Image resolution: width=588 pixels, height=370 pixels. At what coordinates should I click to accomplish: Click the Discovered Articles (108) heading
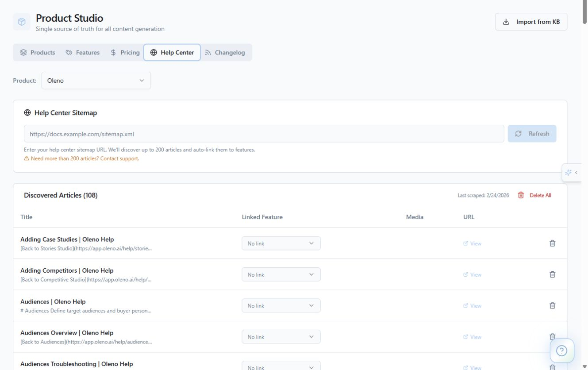point(61,195)
